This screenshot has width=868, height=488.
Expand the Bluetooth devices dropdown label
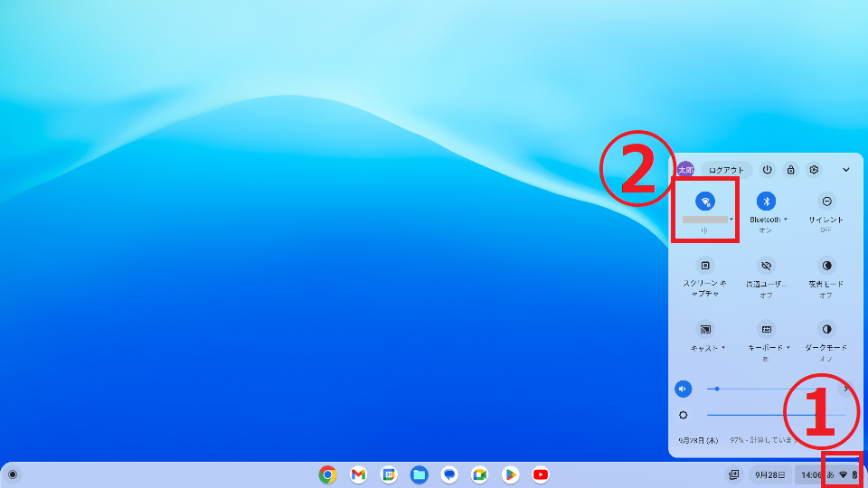769,220
